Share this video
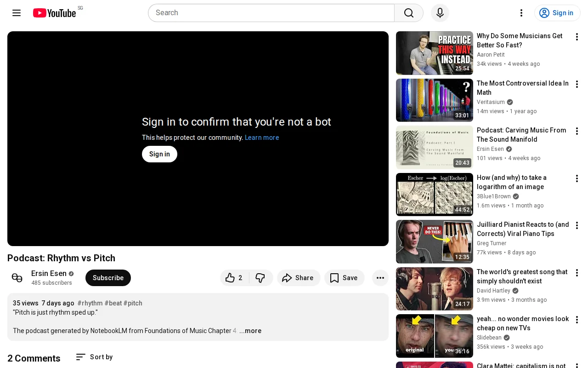This screenshot has height=368, width=588. coord(299,278)
